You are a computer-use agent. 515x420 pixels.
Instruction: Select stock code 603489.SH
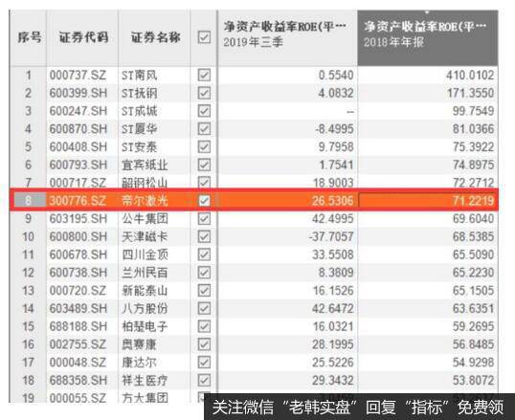point(78,309)
